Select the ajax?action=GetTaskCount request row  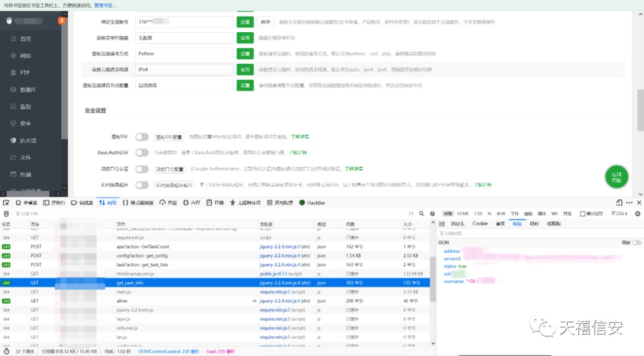click(215, 247)
